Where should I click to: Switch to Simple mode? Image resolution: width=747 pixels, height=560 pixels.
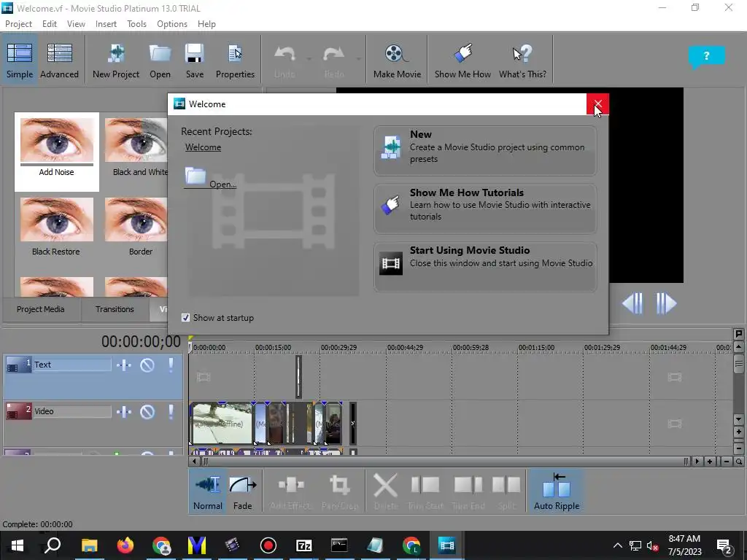click(20, 60)
